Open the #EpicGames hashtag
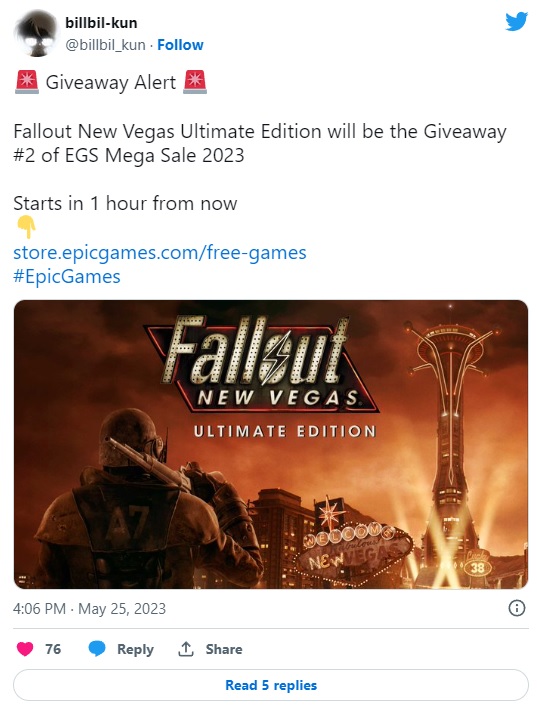 [x=67, y=276]
